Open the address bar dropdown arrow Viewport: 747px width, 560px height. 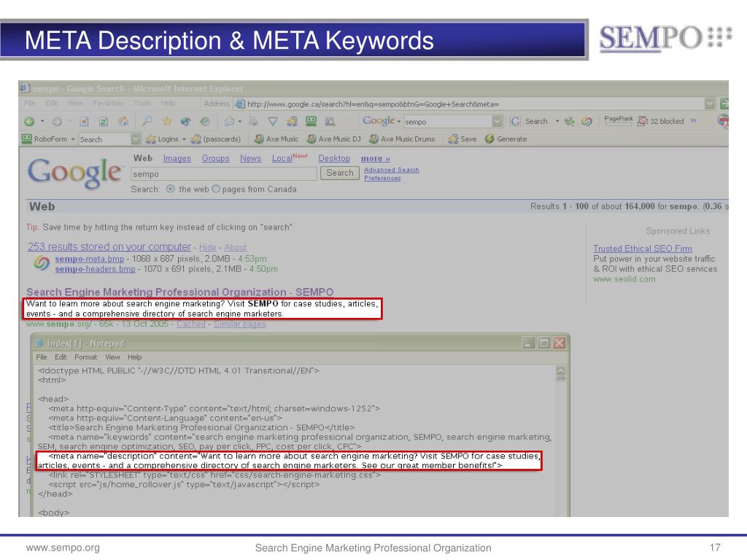click(x=710, y=104)
